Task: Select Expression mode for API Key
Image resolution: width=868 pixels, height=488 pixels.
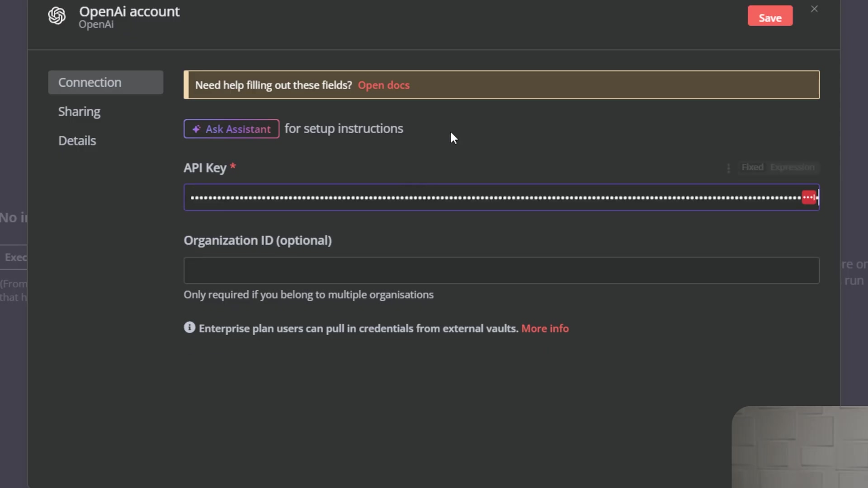Action: point(792,167)
